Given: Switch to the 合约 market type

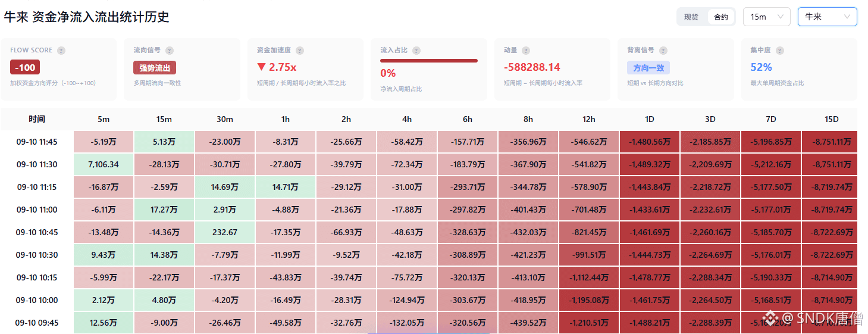Looking at the screenshot, I should [721, 17].
